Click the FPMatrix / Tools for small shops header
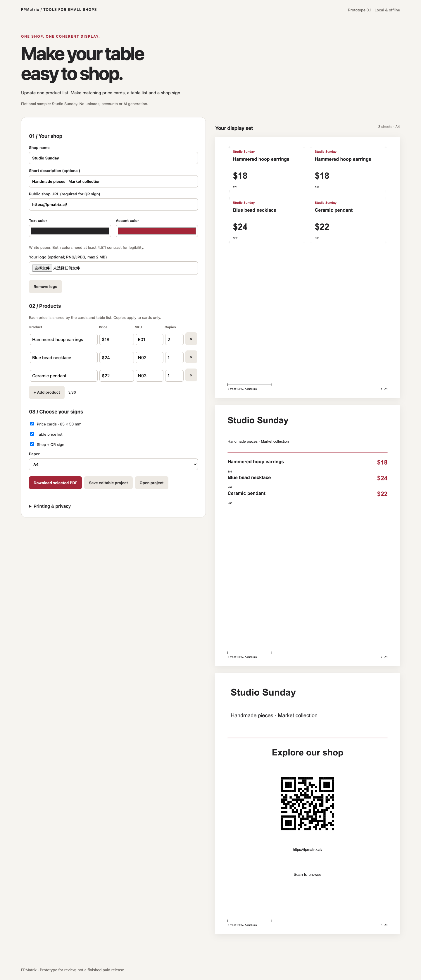421x980 pixels. (x=59, y=10)
